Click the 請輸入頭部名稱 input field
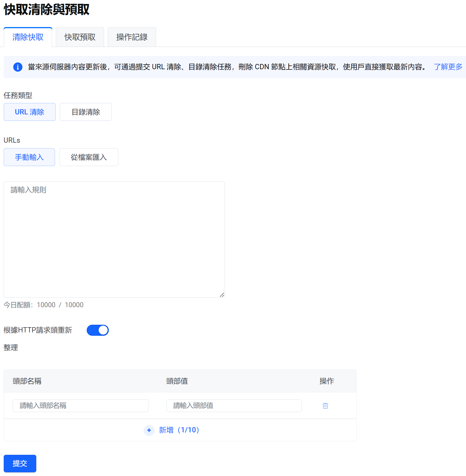The height and width of the screenshot is (476, 466). point(81,406)
